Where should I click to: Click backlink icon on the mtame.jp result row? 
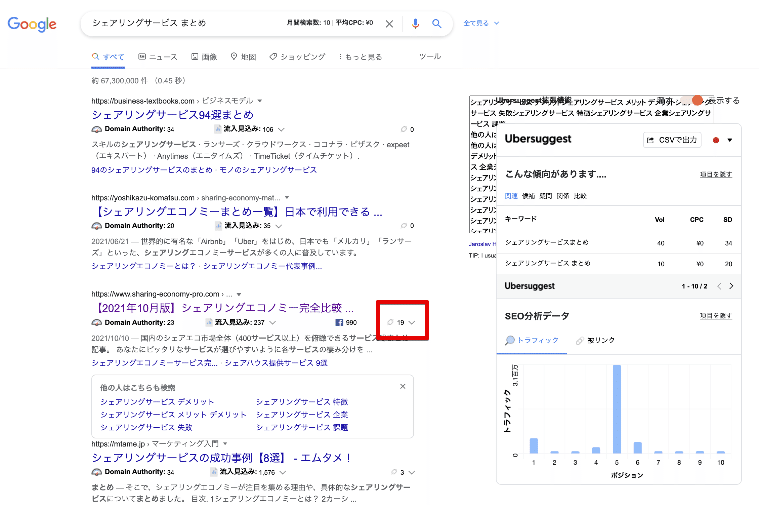[x=394, y=472]
